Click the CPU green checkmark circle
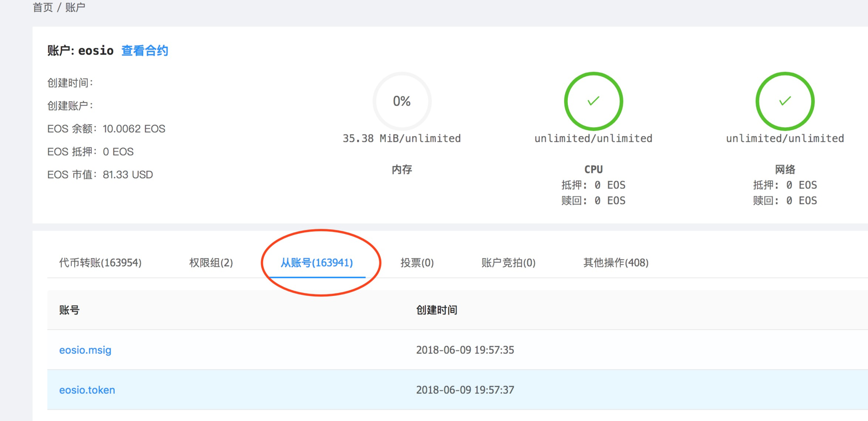Image resolution: width=868 pixels, height=421 pixels. (594, 101)
